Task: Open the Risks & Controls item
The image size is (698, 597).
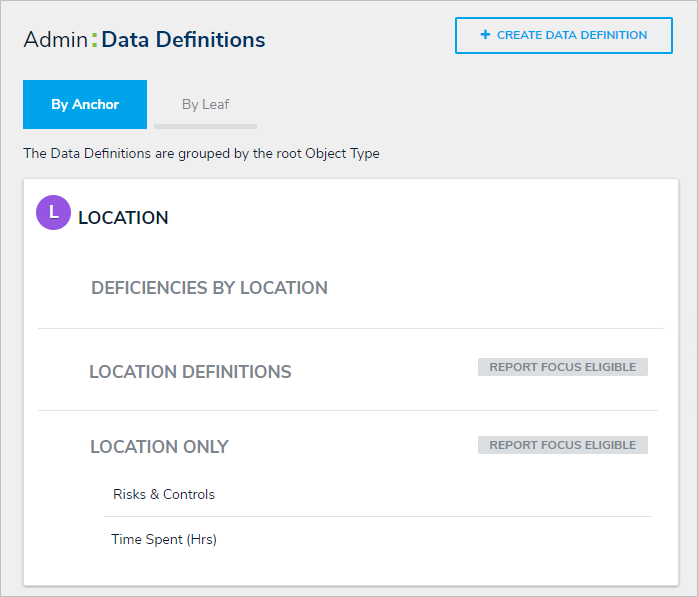Action: 164,494
